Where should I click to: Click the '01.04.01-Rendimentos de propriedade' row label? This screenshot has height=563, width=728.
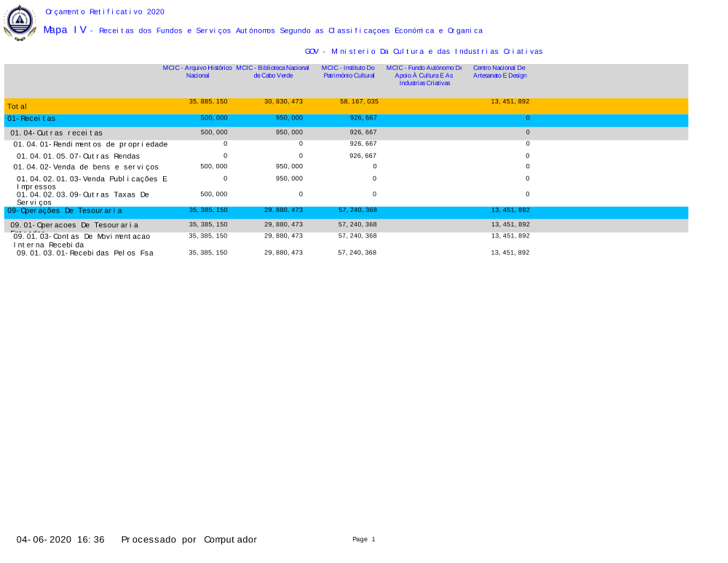click(x=90, y=144)
